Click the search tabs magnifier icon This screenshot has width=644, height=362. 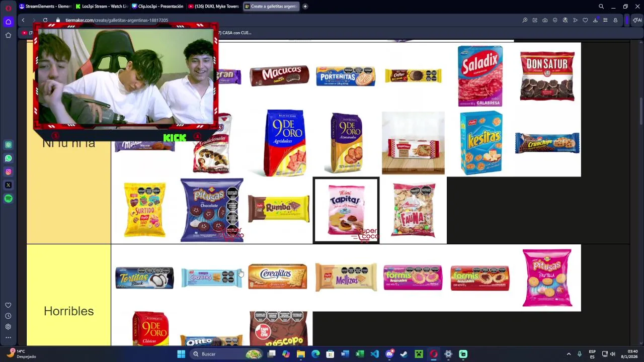pos(601,7)
